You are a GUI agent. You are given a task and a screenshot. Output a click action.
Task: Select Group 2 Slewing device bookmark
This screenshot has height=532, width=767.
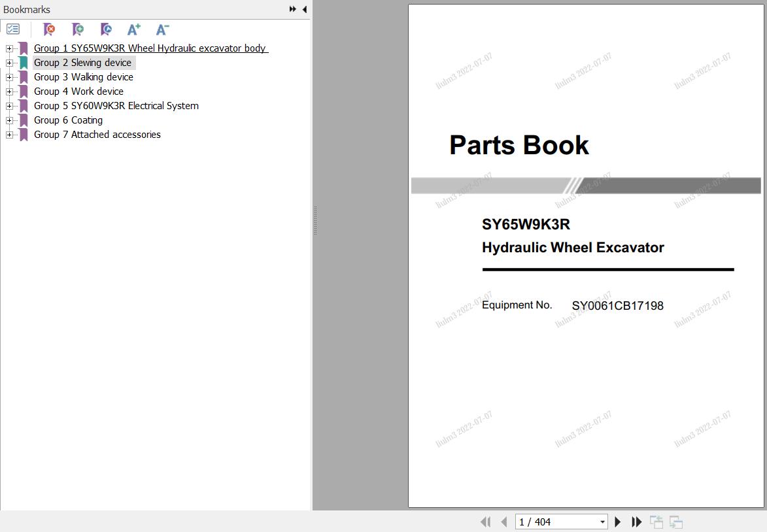click(82, 63)
